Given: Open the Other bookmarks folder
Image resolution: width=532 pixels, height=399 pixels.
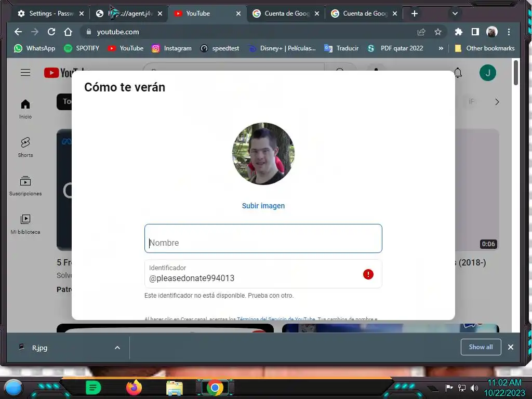Looking at the screenshot, I should coord(485,48).
